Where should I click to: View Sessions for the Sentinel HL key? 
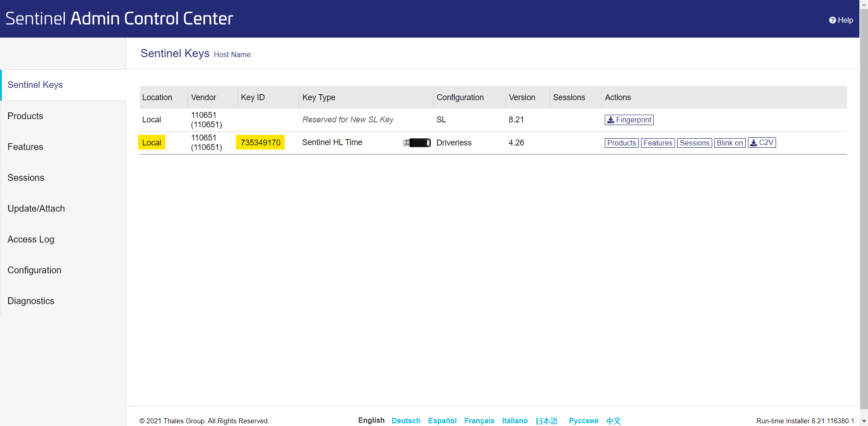[x=694, y=143]
